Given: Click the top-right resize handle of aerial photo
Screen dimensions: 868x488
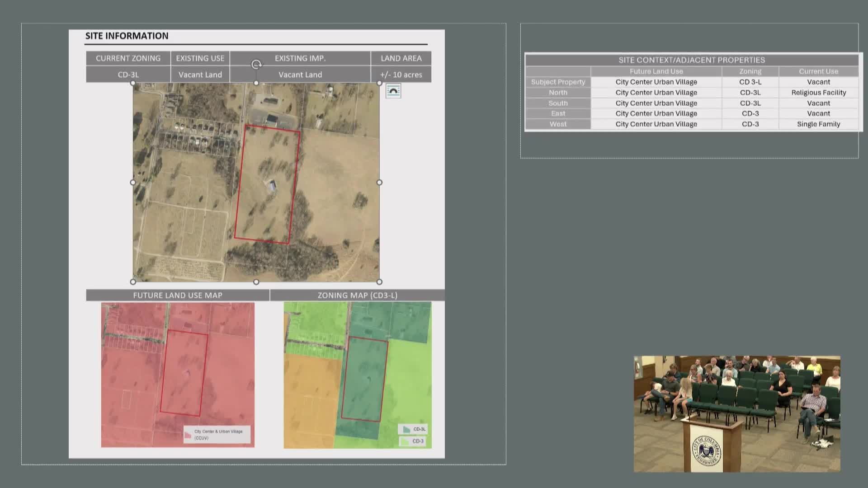Looking at the screenshot, I should pos(379,83).
